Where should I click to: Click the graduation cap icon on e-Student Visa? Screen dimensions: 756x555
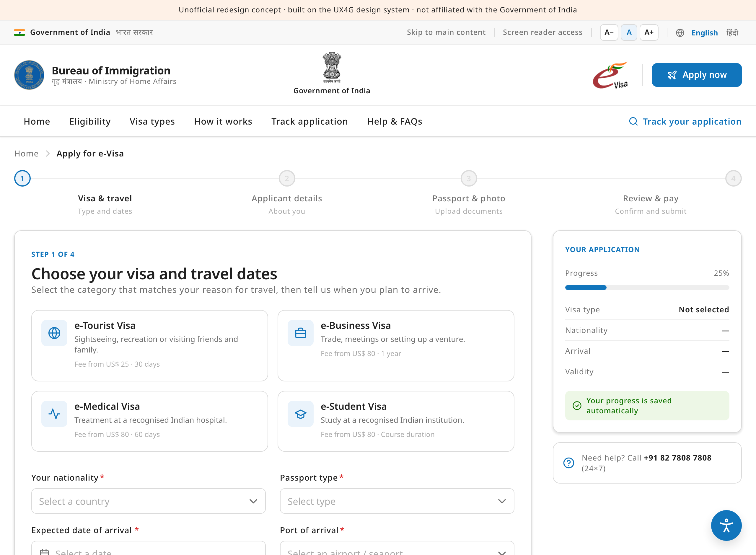300,414
